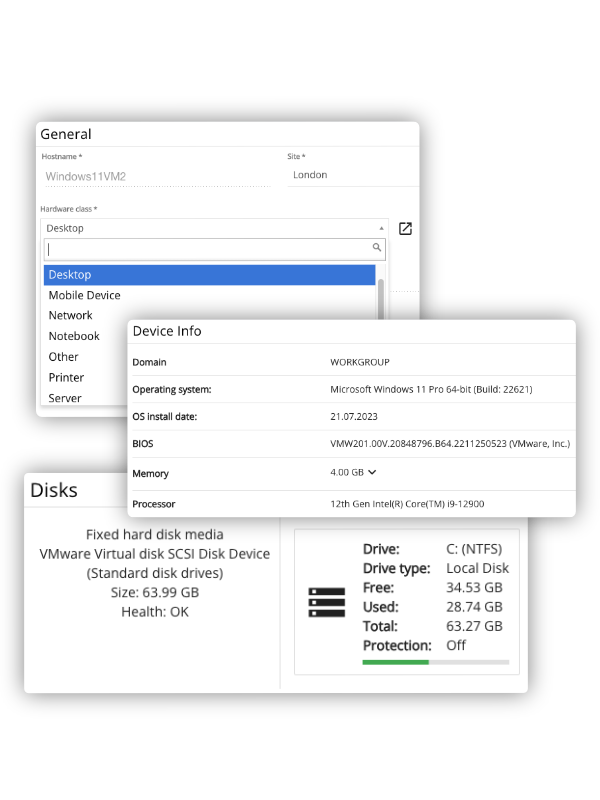Click drive value 'C: (NTFS)'

coord(474,549)
